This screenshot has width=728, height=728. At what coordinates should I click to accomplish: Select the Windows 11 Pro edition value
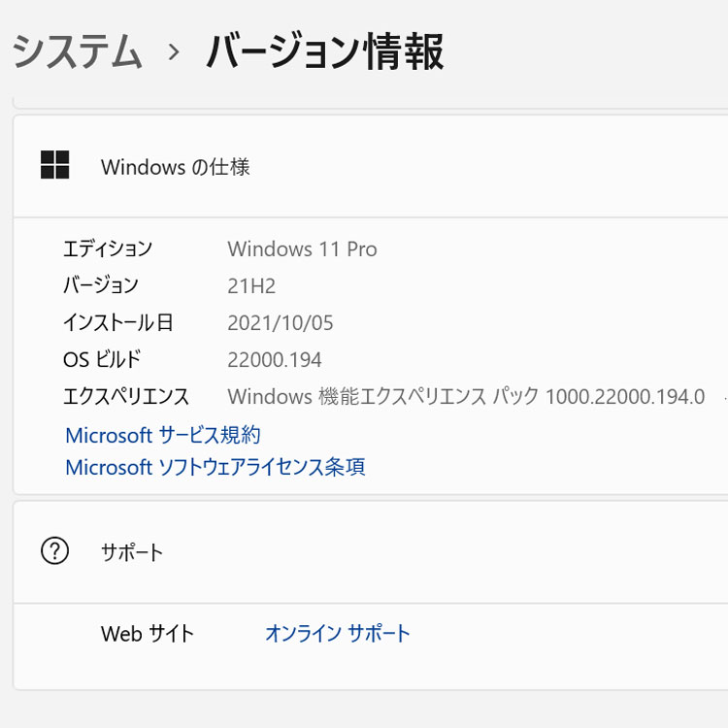coord(302,249)
